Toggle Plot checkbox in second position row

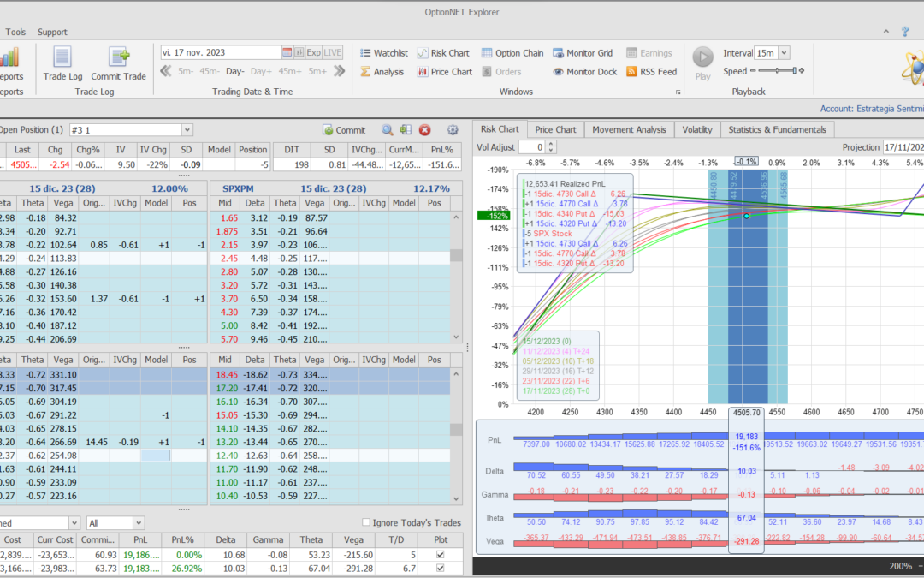pyautogui.click(x=441, y=568)
